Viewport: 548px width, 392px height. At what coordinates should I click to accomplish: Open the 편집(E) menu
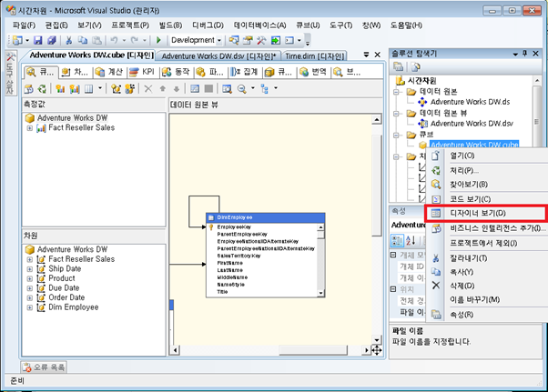click(x=56, y=25)
